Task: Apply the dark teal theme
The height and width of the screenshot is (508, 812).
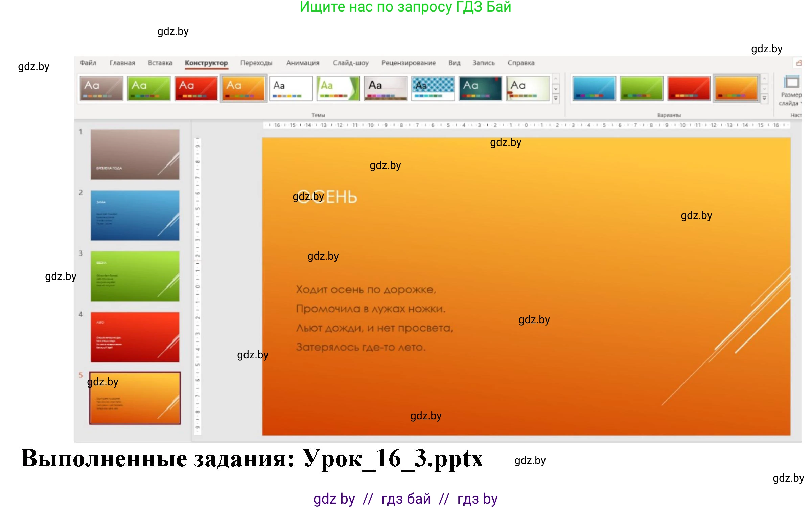Action: (480, 88)
